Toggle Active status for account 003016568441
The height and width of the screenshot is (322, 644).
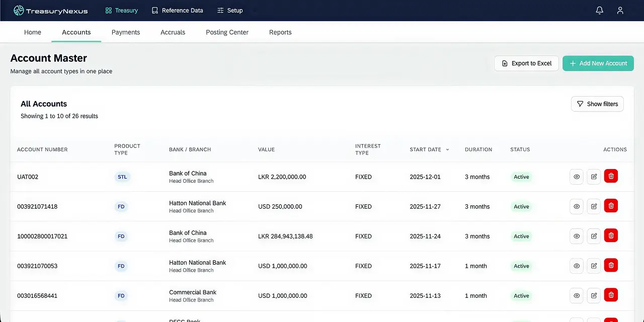[521, 296]
